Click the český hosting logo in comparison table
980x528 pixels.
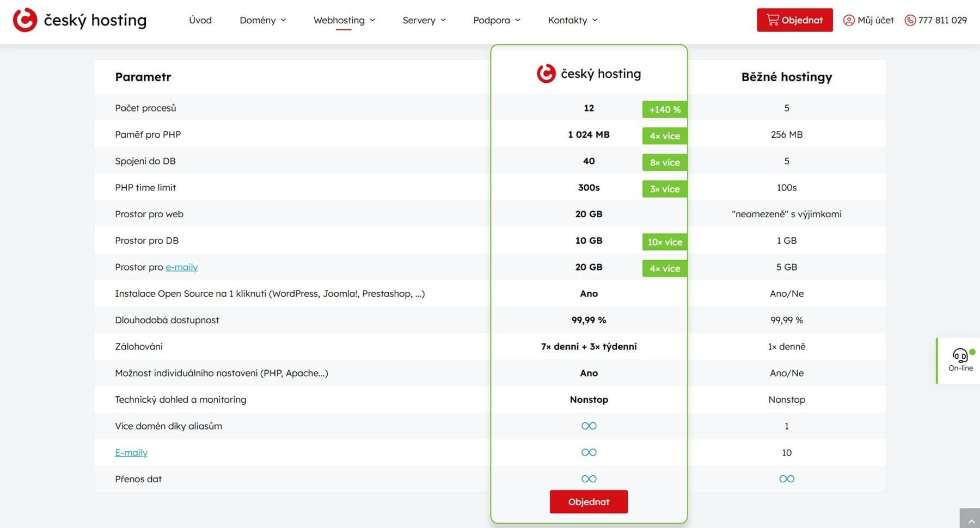pyautogui.click(x=589, y=73)
